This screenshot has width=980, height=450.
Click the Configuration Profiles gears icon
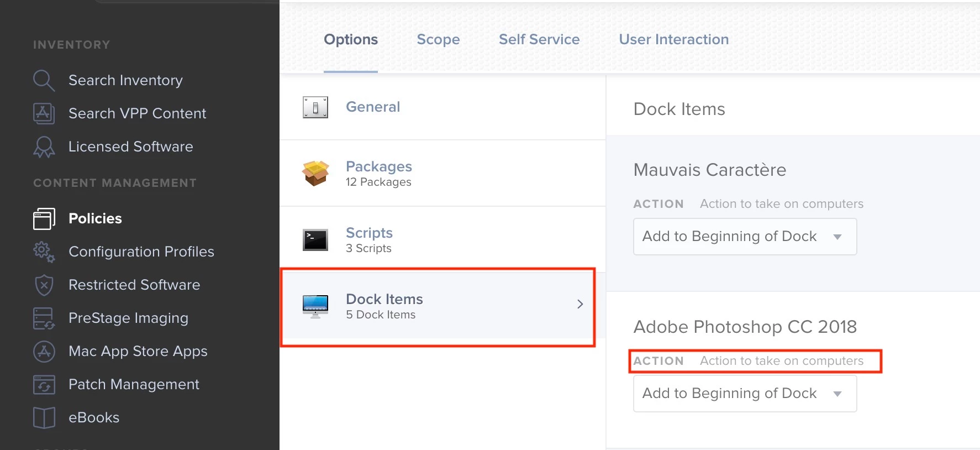click(44, 252)
